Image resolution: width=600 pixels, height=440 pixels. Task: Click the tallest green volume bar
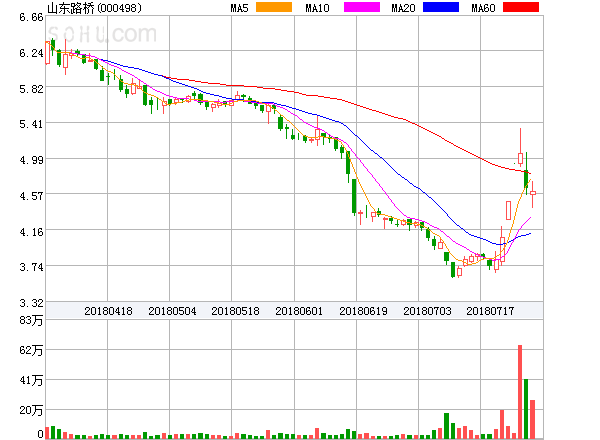pos(526,409)
